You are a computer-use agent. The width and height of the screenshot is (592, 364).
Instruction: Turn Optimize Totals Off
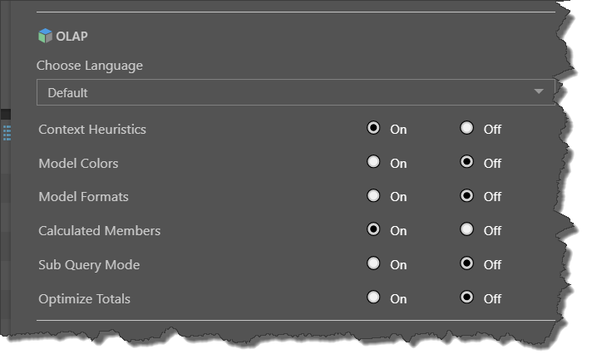pos(466,298)
